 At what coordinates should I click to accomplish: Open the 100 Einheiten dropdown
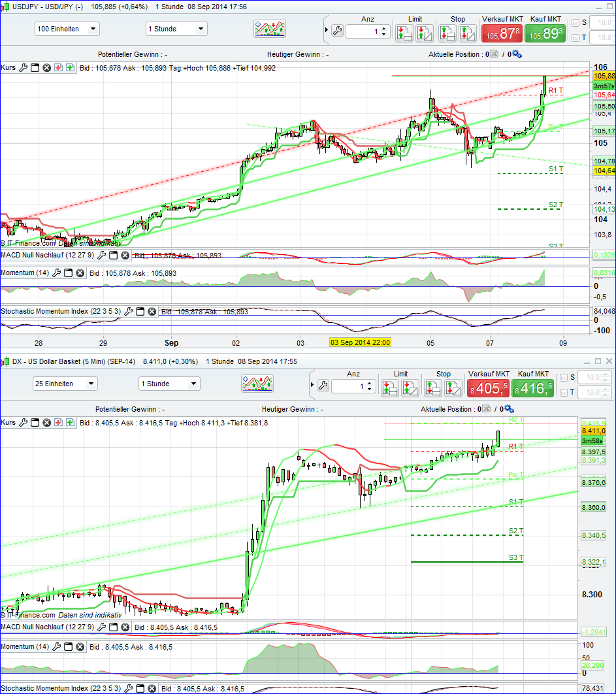[x=67, y=29]
